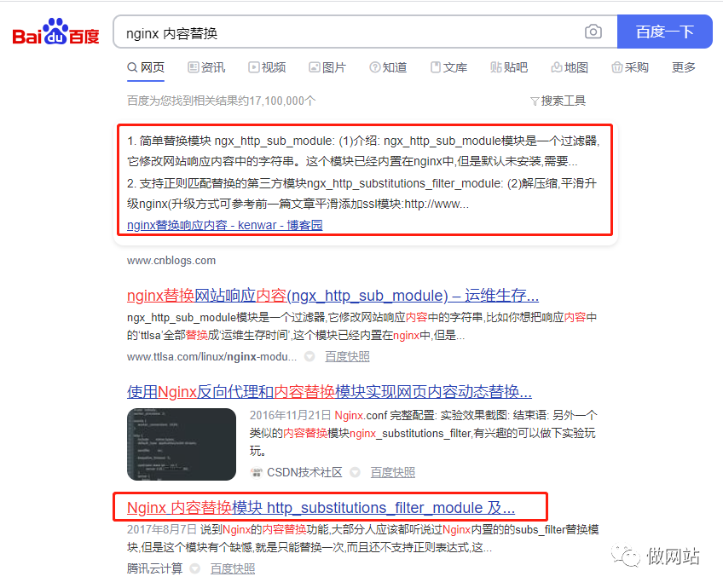Open the 图片 tab
The image size is (723, 588).
[327, 67]
